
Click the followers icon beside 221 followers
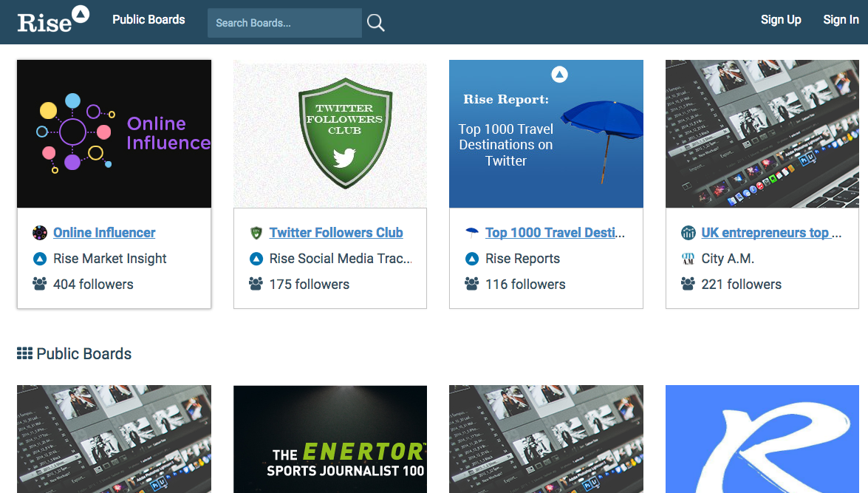pyautogui.click(x=688, y=284)
